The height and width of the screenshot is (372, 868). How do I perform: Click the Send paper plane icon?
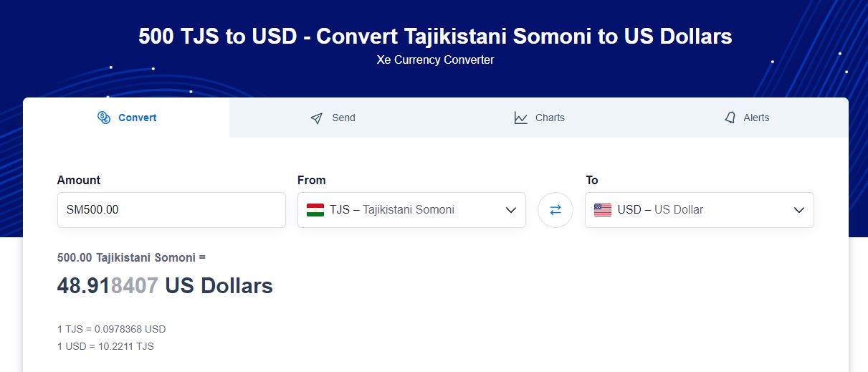(x=317, y=118)
